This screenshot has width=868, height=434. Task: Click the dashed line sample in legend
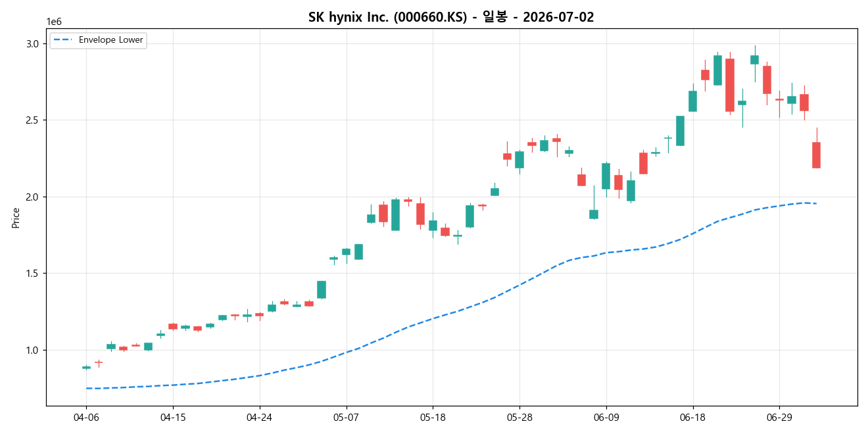64,40
